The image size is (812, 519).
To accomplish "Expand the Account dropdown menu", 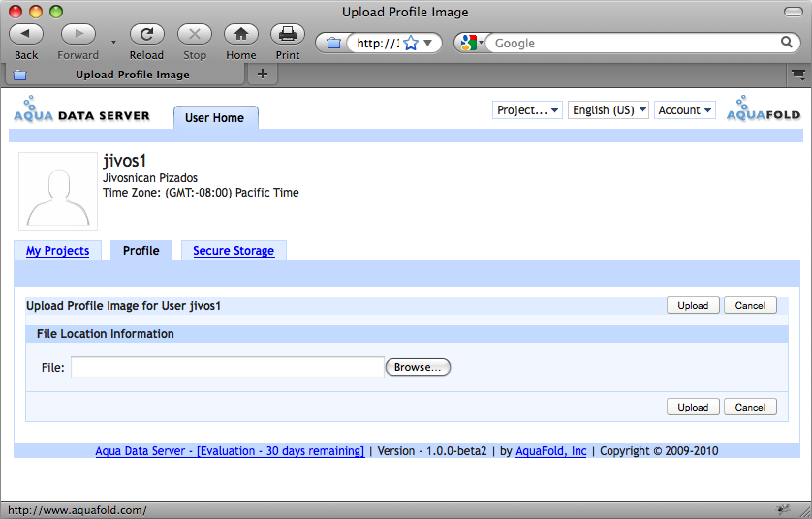I will pyautogui.click(x=685, y=110).
